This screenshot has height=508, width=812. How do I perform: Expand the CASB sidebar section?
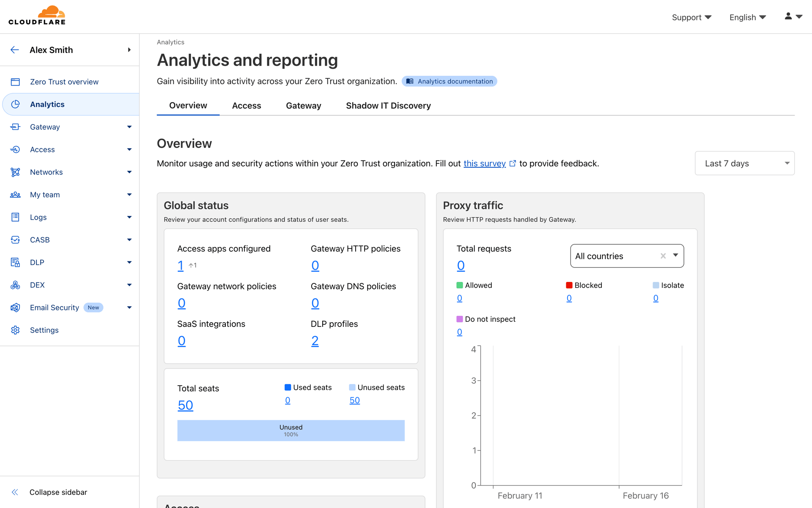pyautogui.click(x=129, y=240)
